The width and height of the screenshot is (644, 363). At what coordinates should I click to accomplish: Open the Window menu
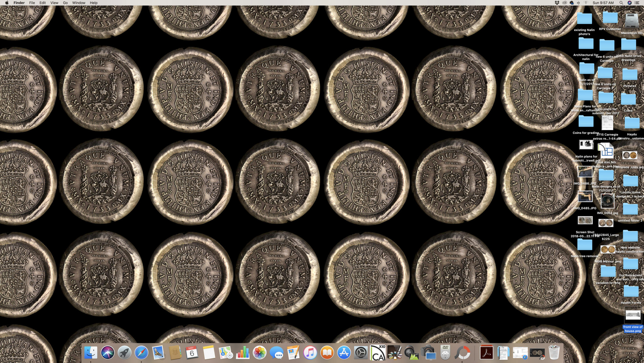point(79,3)
